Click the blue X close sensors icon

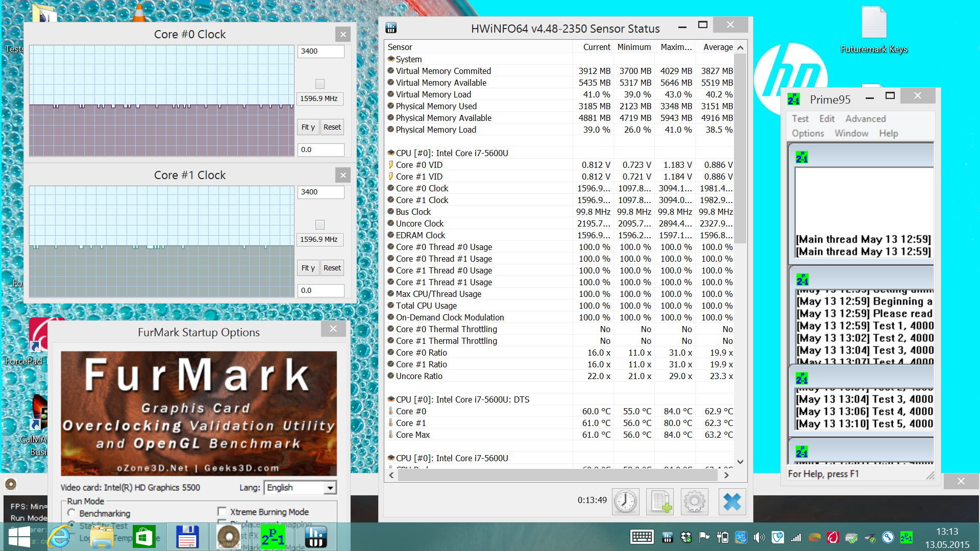732,502
